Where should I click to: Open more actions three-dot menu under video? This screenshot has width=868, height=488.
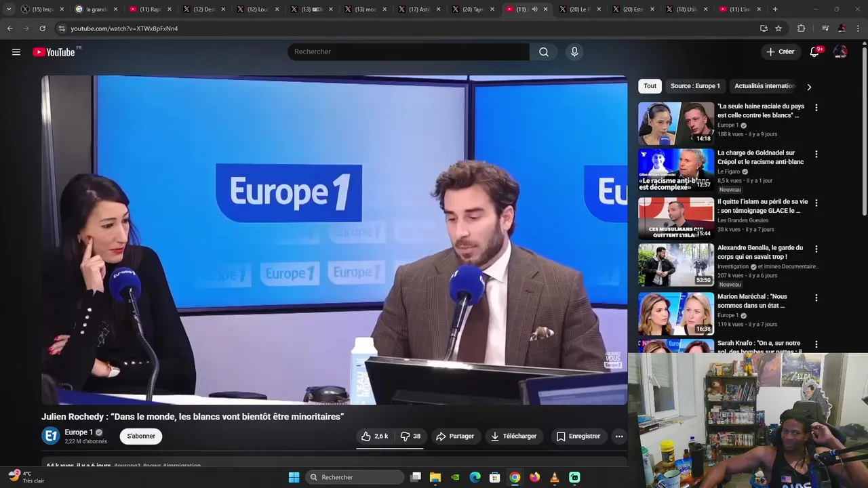tap(619, 436)
